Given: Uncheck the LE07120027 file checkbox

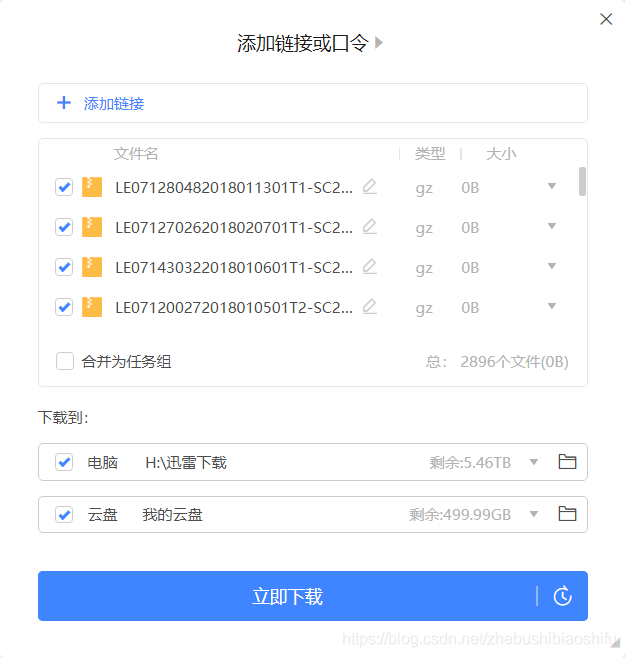Looking at the screenshot, I should [x=64, y=307].
